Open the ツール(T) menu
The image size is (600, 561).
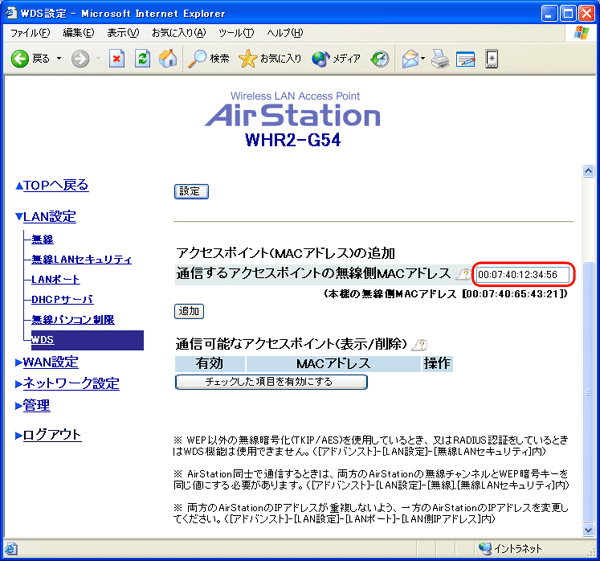(x=236, y=33)
